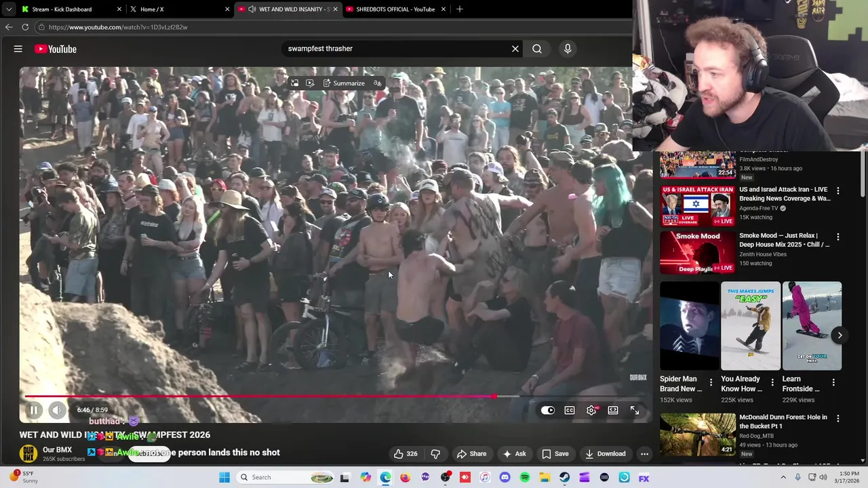The image size is (868, 488).
Task: Open the 'You Already Know How' short
Action: (751, 326)
